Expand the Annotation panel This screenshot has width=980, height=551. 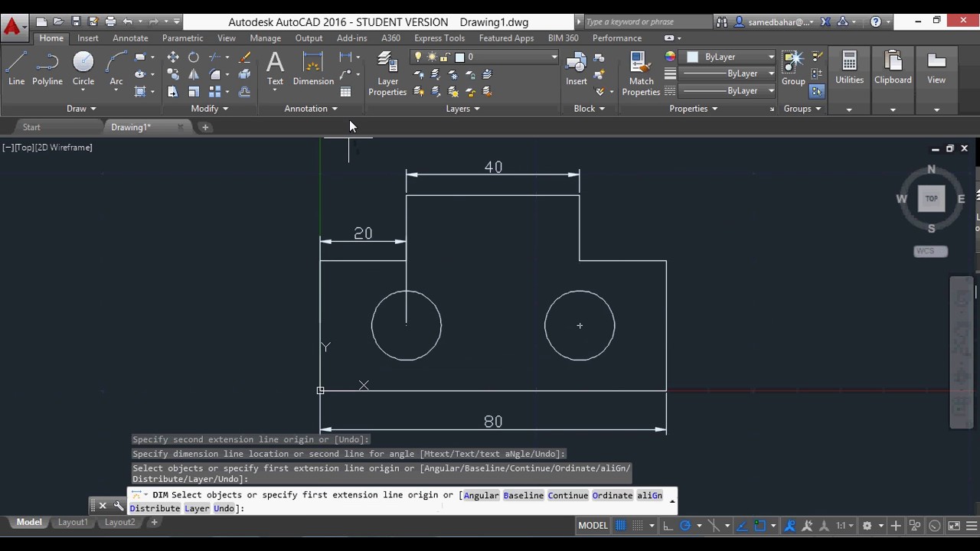pyautogui.click(x=311, y=109)
